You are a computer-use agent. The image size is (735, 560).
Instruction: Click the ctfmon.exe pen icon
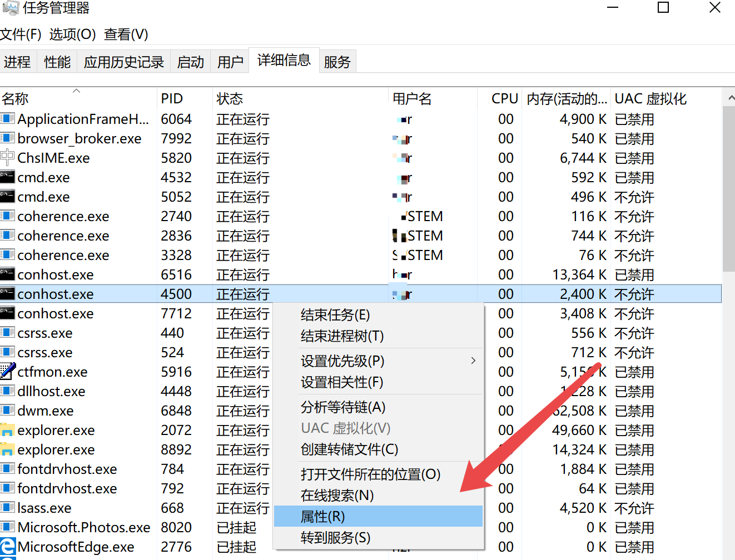pos(8,371)
